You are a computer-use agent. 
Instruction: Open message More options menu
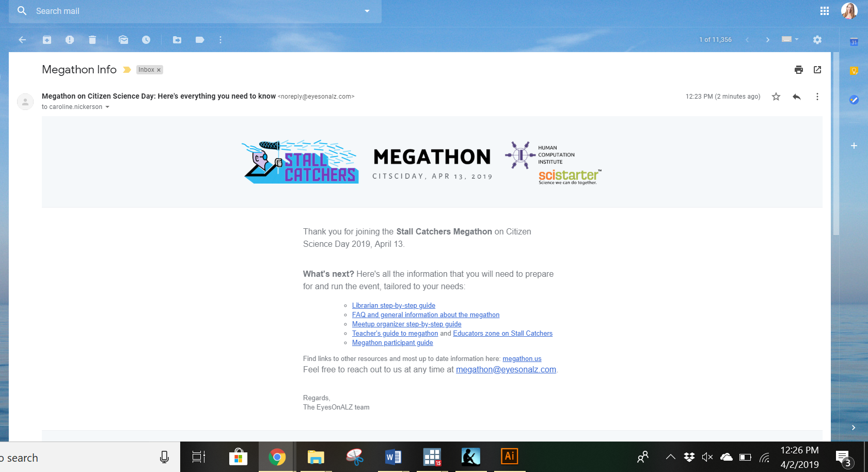click(817, 97)
